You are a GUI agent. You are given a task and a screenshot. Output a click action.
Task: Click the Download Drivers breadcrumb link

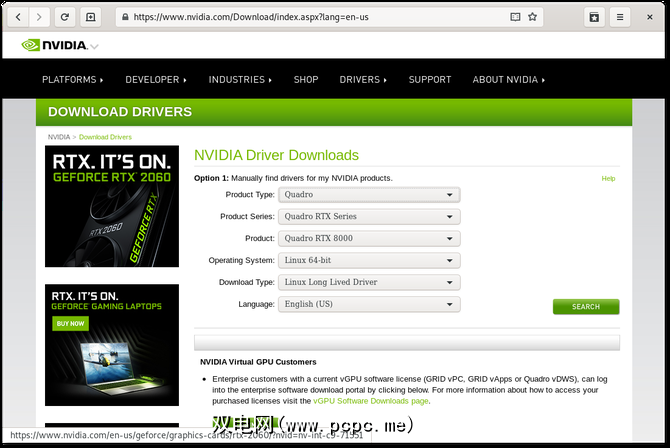point(105,137)
